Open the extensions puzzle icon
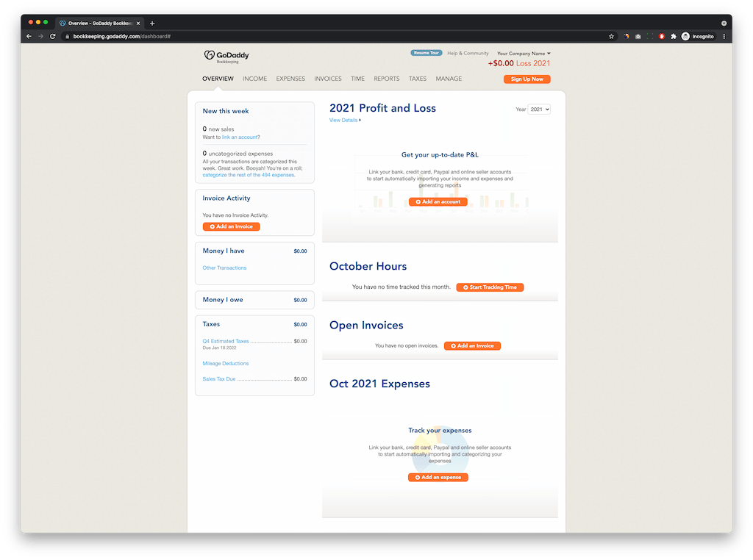 (x=674, y=37)
